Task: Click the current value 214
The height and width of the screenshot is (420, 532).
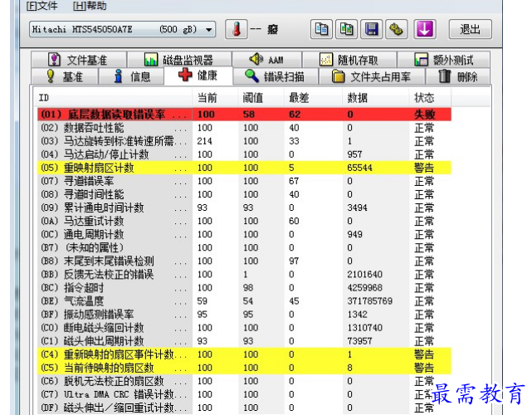Action: point(205,141)
